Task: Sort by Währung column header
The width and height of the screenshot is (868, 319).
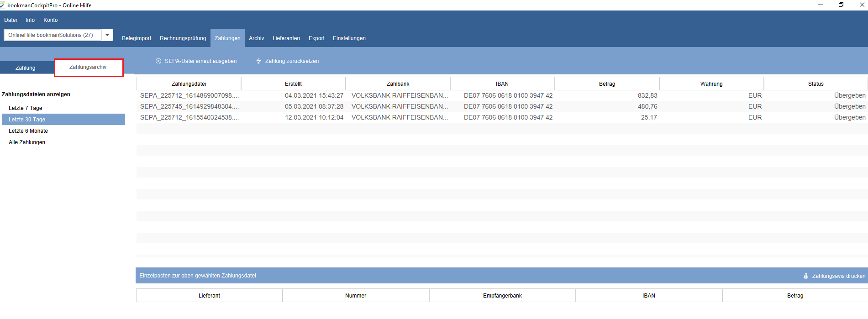Action: click(x=711, y=84)
